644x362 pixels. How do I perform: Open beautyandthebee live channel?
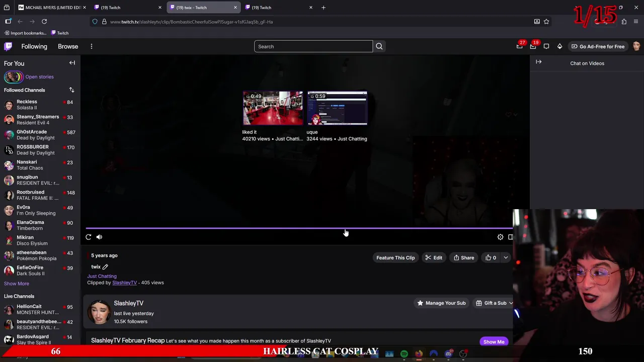click(40, 324)
